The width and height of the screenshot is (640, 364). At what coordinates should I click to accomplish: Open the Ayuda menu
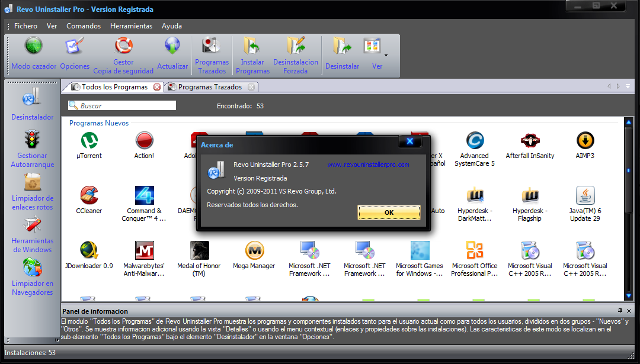click(x=172, y=25)
